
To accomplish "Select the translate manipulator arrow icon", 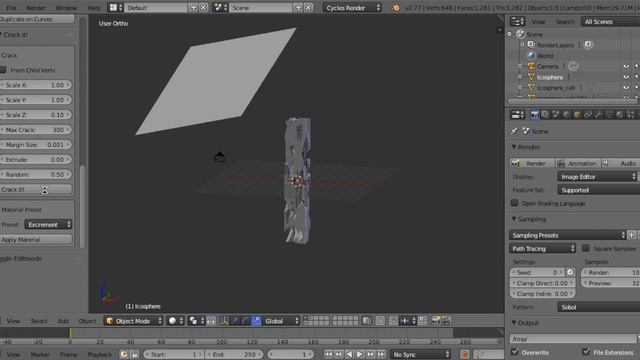I will pos(235,321).
